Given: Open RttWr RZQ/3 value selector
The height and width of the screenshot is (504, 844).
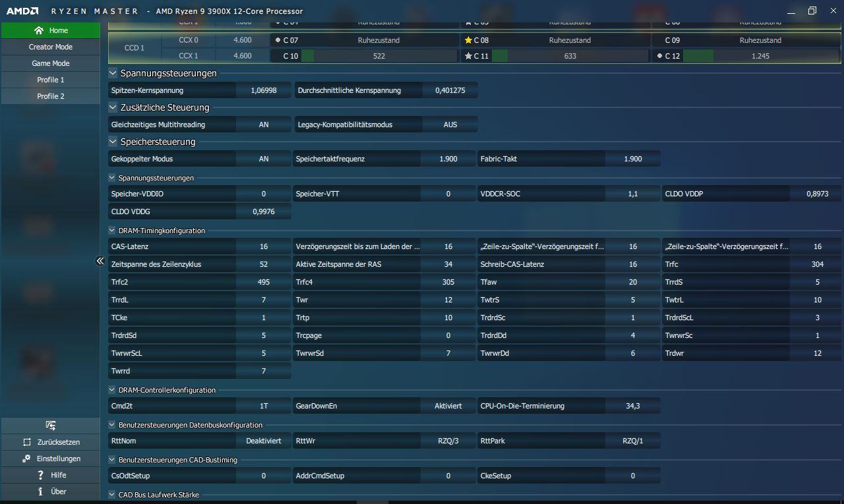Looking at the screenshot, I should tap(448, 441).
